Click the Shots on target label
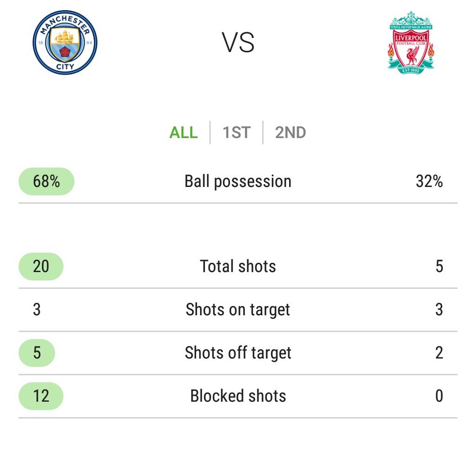The width and height of the screenshot is (476, 459). tap(238, 310)
